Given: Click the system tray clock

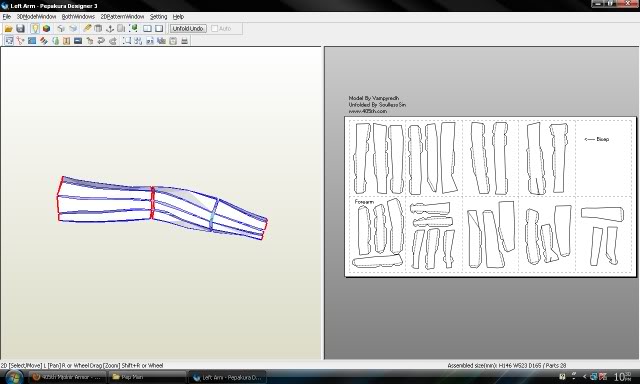Looking at the screenshot, I should point(623,377).
